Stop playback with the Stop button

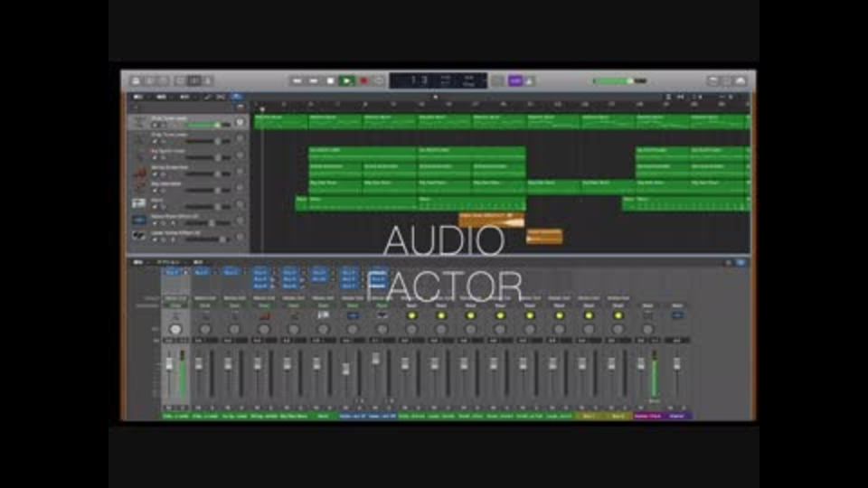point(331,80)
